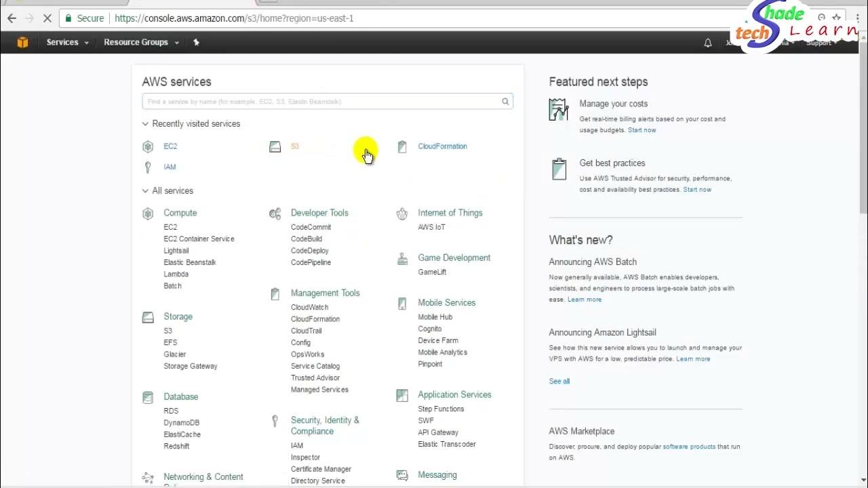Click the Storage category icon
868x488 pixels.
point(148,317)
